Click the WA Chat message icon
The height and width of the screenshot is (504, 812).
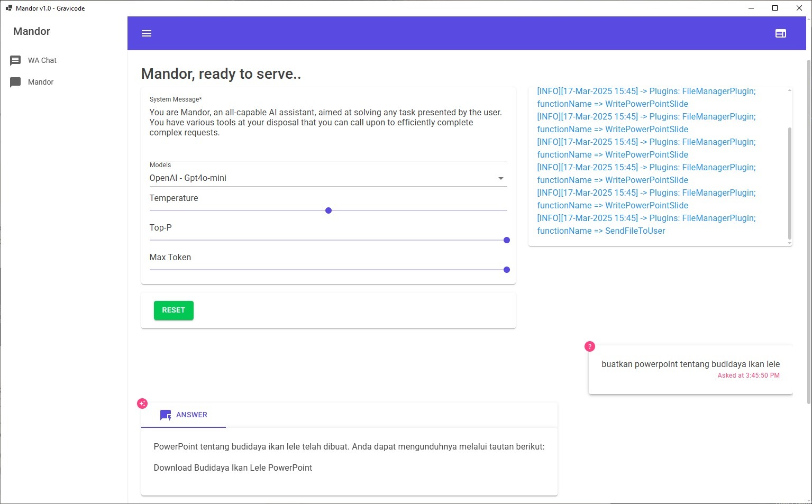click(x=15, y=61)
